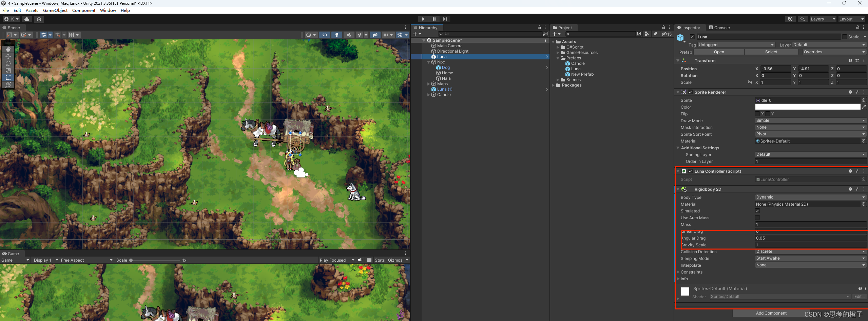Click the Stats button in Game view
This screenshot has width=868, height=321.
[380, 260]
